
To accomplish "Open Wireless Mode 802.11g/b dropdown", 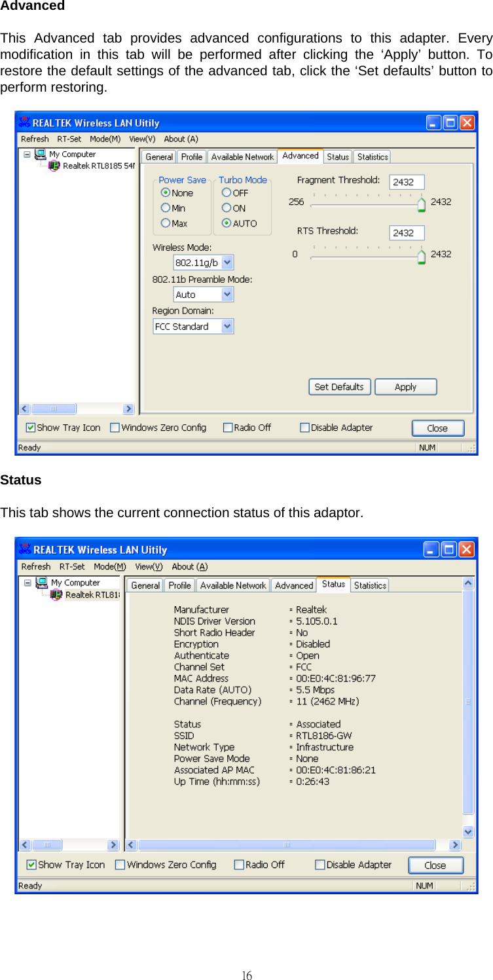I will pos(227,263).
